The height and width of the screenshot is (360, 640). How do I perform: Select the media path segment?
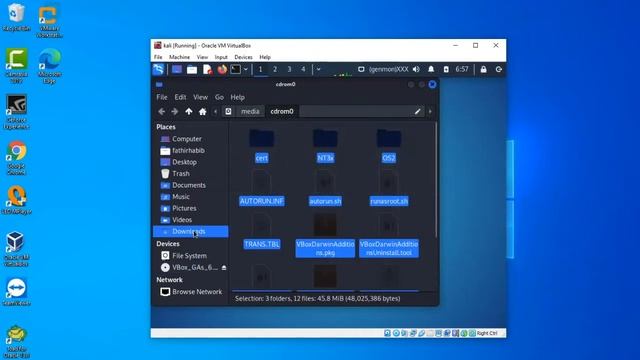(250, 111)
